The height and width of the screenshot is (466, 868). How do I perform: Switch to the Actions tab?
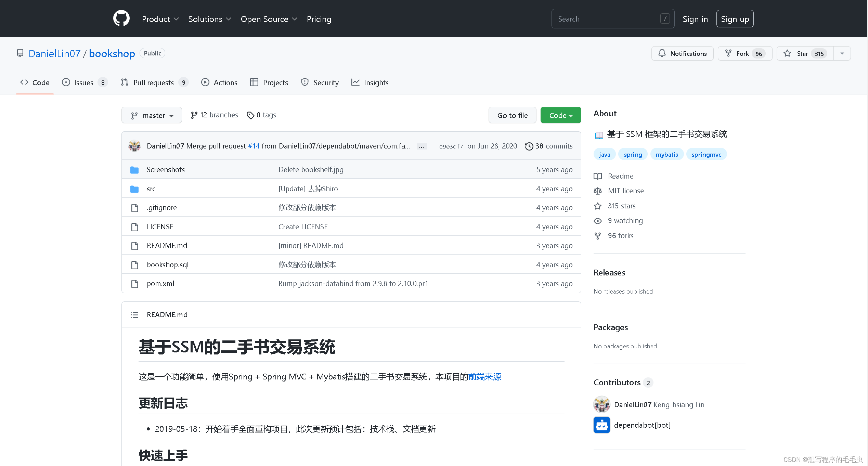(x=219, y=82)
